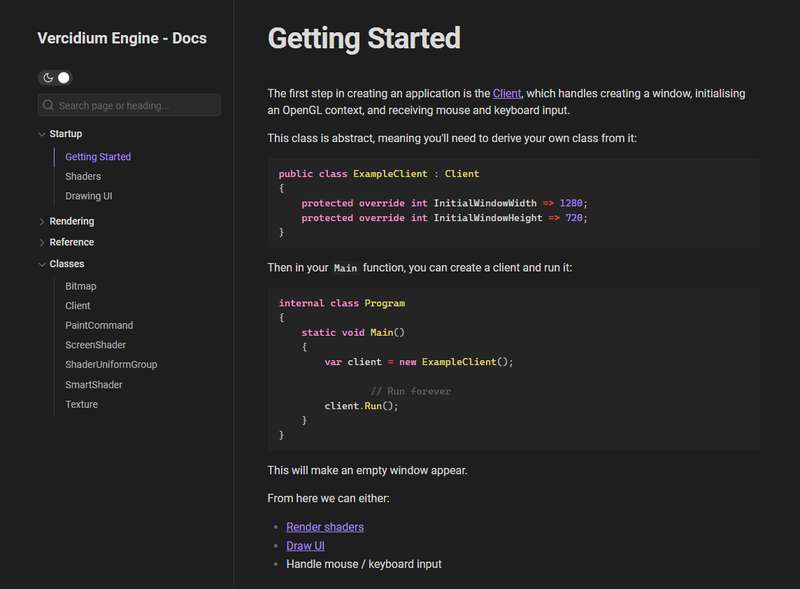Viewport: 800px width, 589px height.
Task: Go to Drawing UI sidebar page
Action: pyautogui.click(x=89, y=196)
